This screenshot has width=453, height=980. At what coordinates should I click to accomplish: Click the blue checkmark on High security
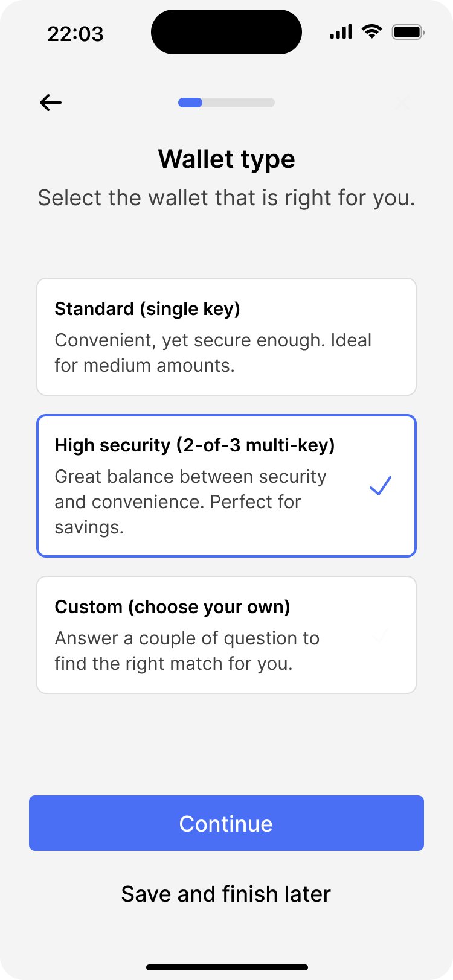click(x=381, y=486)
